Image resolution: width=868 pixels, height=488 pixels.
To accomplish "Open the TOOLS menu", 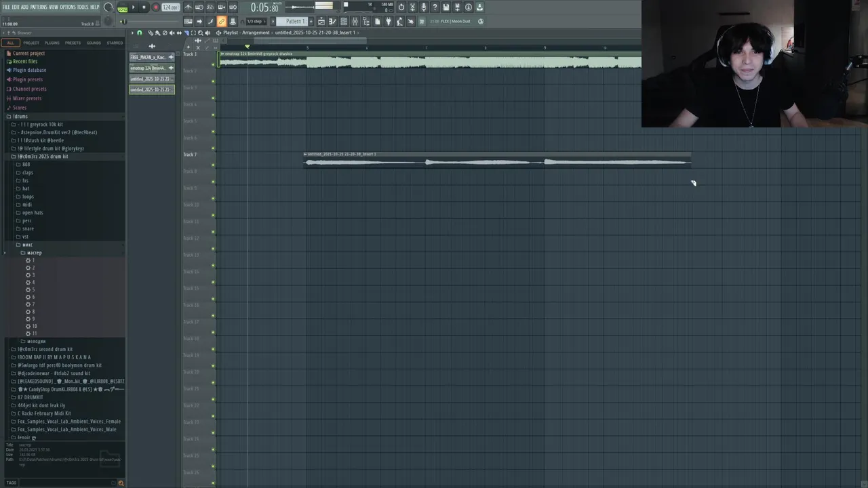I will point(83,7).
